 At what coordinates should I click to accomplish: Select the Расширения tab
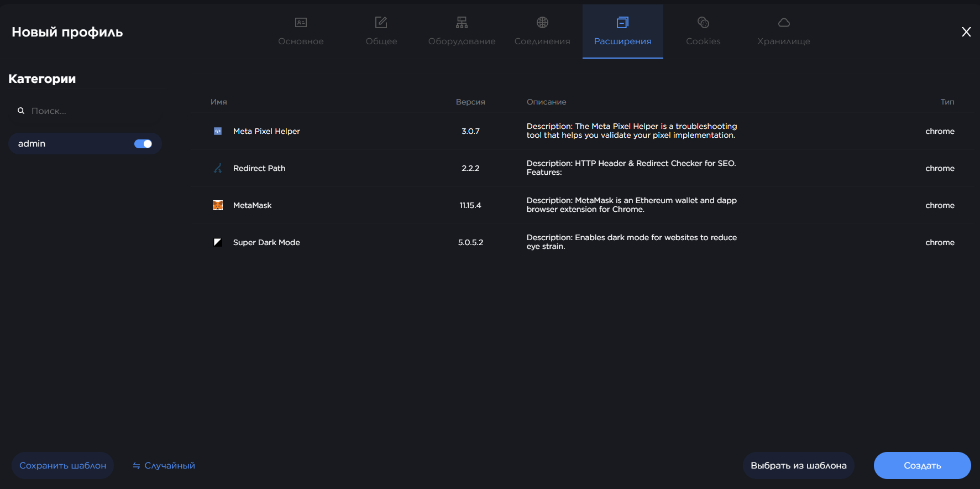[x=622, y=31]
